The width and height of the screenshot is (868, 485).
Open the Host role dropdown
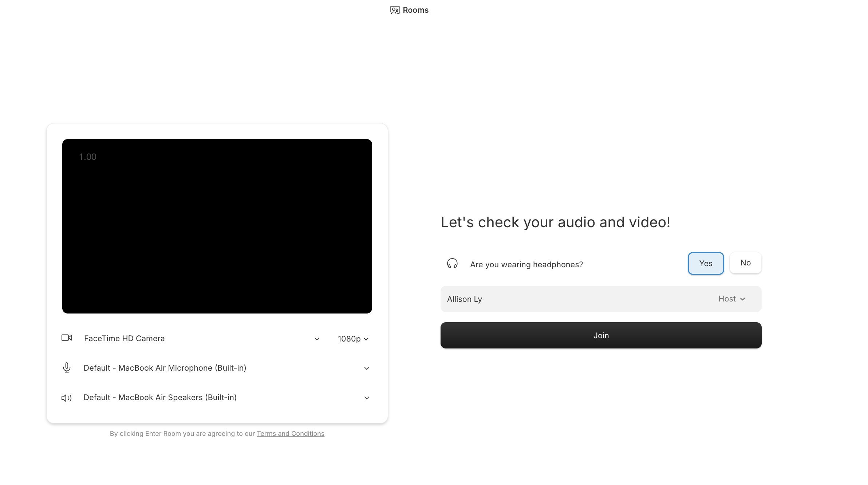732,299
